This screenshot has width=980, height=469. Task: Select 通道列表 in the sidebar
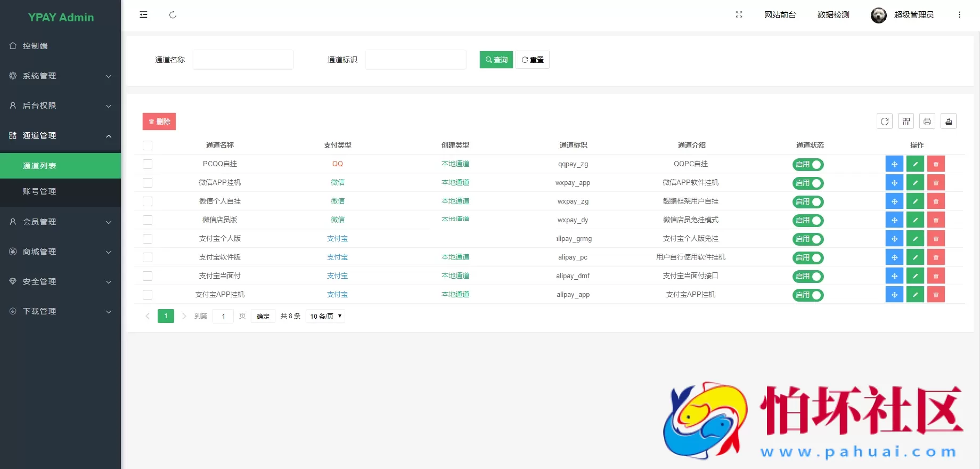pos(60,166)
